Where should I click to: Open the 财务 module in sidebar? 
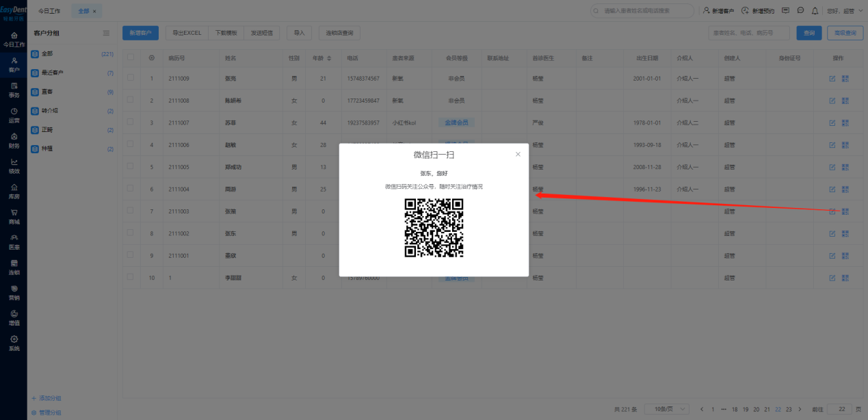14,141
